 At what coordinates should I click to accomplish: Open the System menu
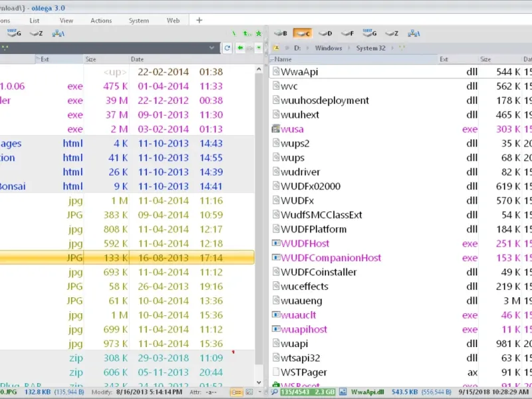click(138, 21)
